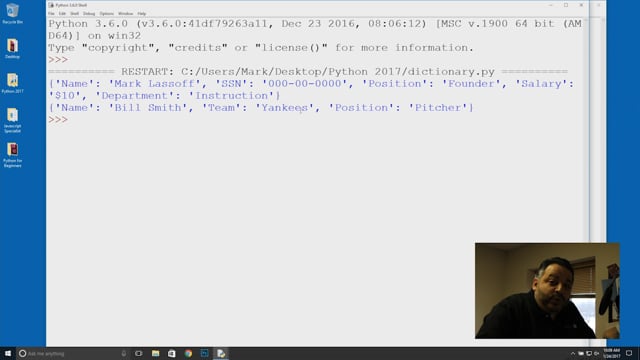
Task: Select the Python for Beginners desktop icon
Action: tap(12, 155)
